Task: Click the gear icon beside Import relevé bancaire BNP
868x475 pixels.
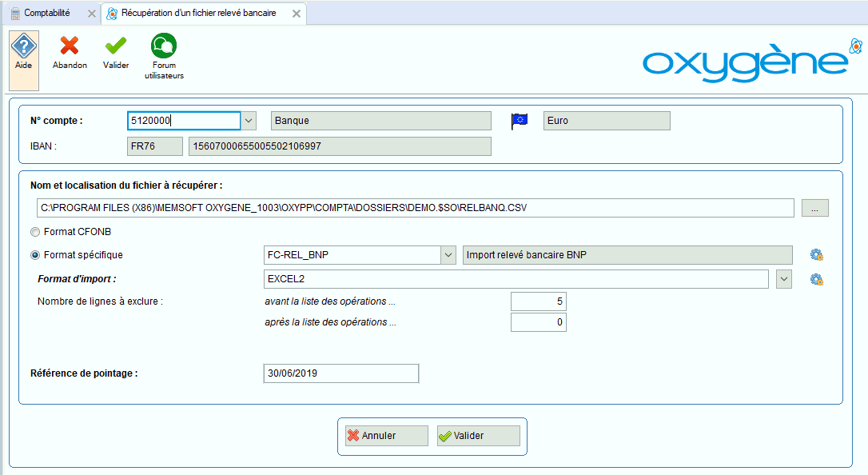Action: 816,255
